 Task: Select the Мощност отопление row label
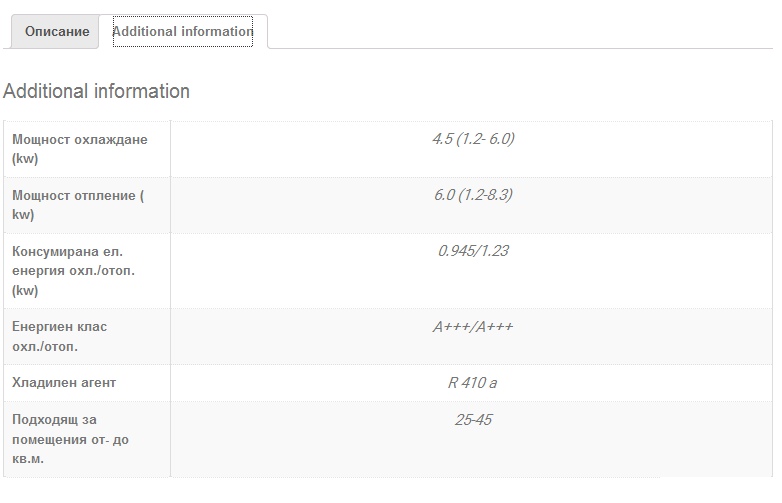point(78,196)
